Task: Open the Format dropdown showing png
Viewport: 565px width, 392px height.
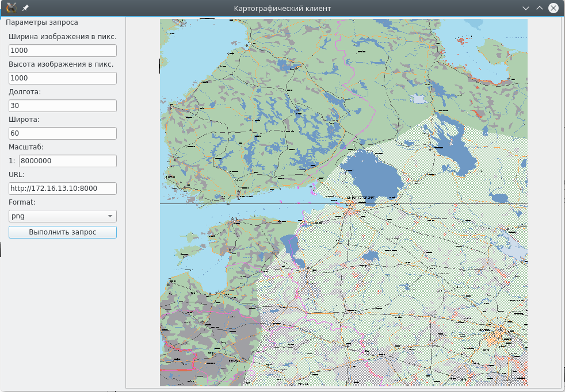Action: [63, 216]
